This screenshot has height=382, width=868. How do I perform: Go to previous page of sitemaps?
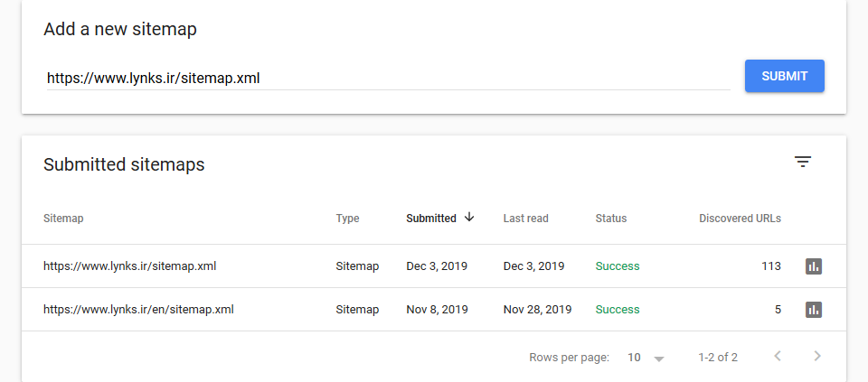778,356
